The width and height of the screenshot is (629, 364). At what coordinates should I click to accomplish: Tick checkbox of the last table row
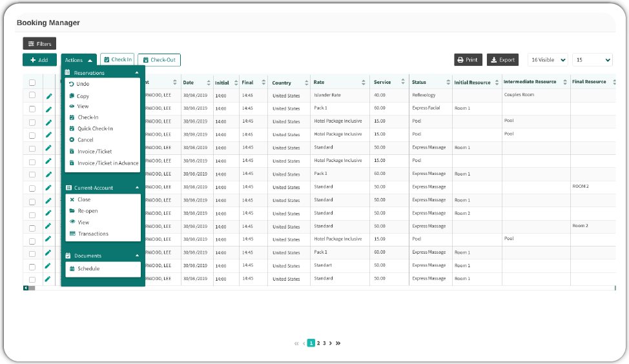click(x=32, y=279)
